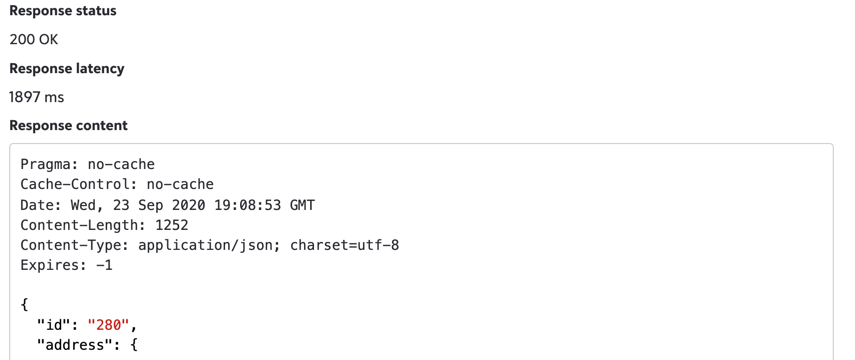Click the "address" key in JSON

(75, 346)
